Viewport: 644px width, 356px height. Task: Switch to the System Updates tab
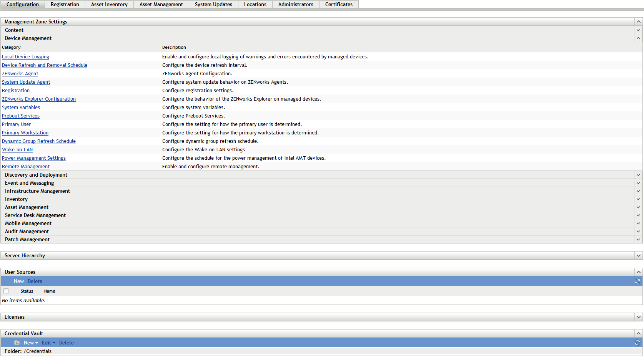[x=213, y=4]
